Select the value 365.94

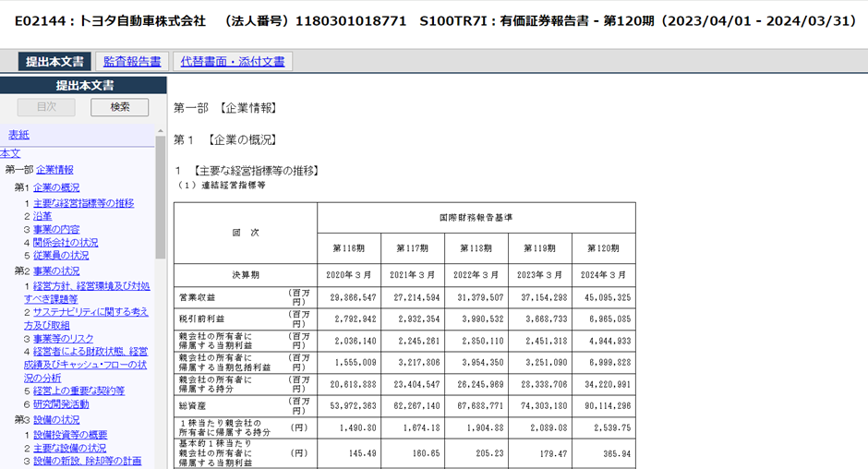(x=617, y=453)
